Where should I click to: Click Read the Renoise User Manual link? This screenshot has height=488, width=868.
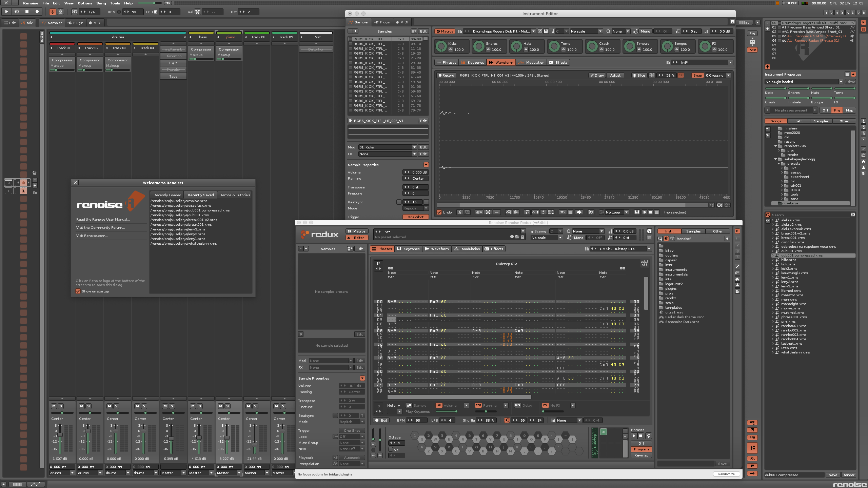[103, 219]
